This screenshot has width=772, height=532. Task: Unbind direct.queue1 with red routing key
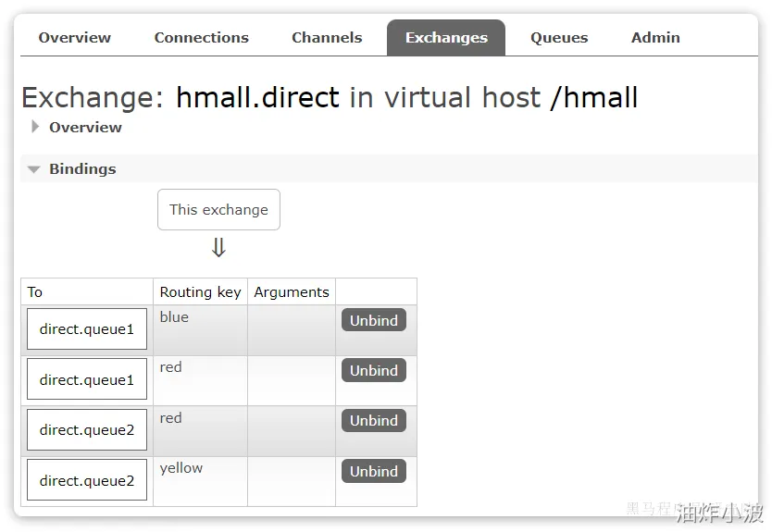point(373,370)
